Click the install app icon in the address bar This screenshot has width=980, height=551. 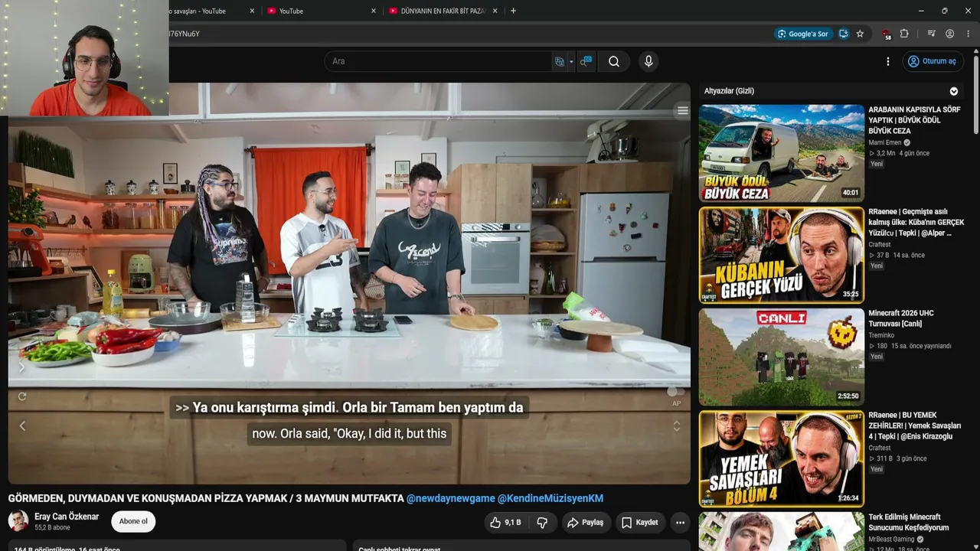[844, 34]
